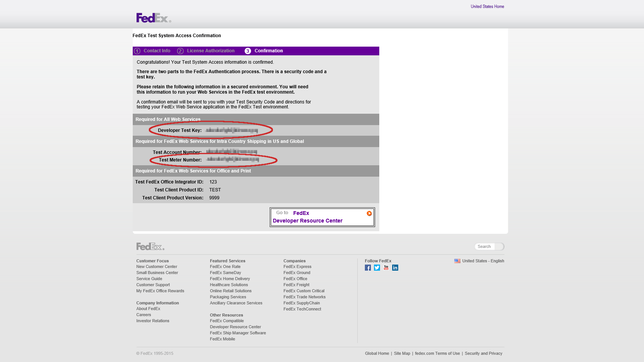
Task: Open the FedEx YouTube icon
Action: [x=386, y=268]
